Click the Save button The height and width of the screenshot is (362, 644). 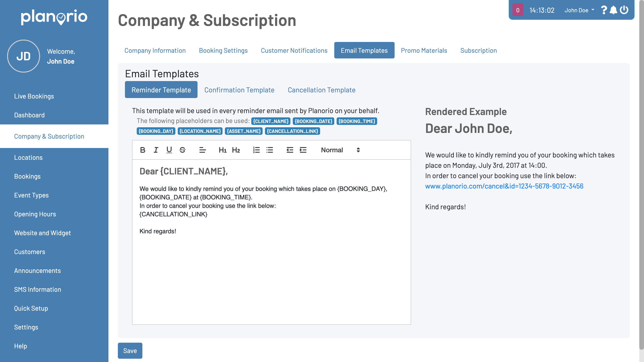(x=130, y=350)
